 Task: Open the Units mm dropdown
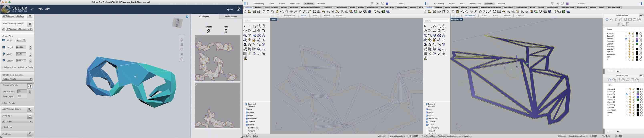tap(21, 40)
